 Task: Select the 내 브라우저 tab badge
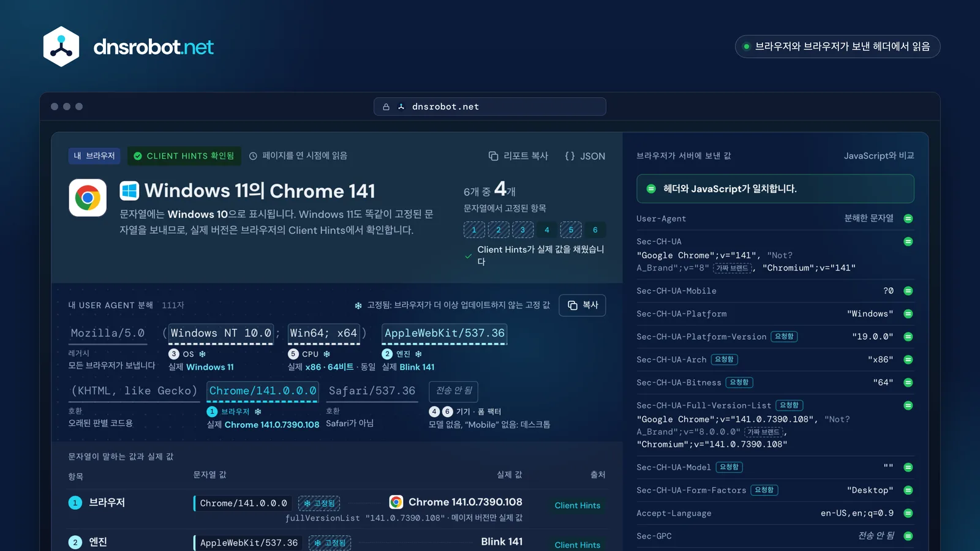[94, 156]
